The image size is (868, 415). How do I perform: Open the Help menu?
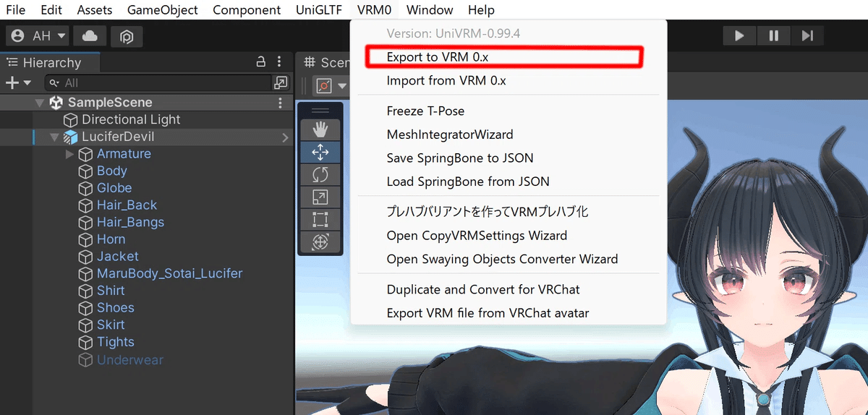click(481, 10)
